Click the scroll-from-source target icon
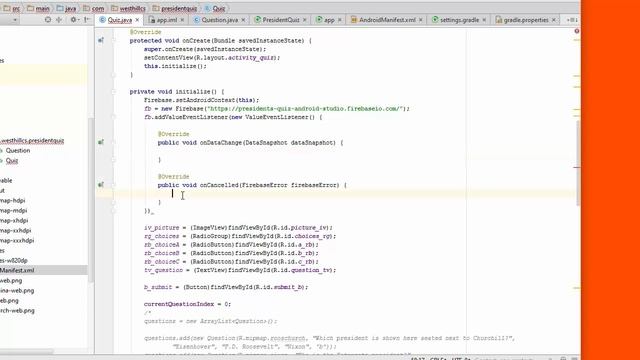 click(x=48, y=20)
